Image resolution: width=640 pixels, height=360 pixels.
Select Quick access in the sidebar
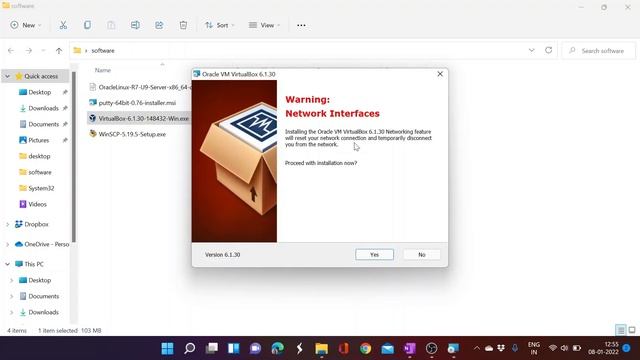tap(41, 76)
